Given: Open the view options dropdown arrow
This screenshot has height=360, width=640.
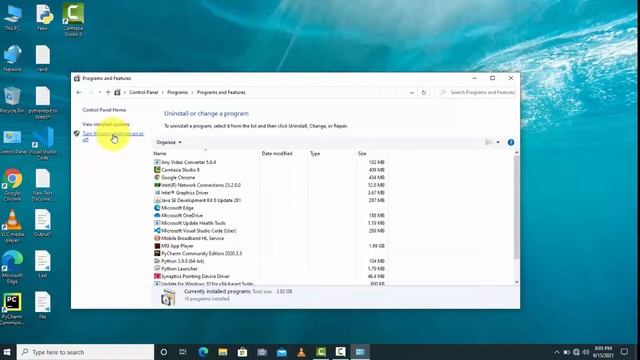Looking at the screenshot, I should [x=498, y=142].
